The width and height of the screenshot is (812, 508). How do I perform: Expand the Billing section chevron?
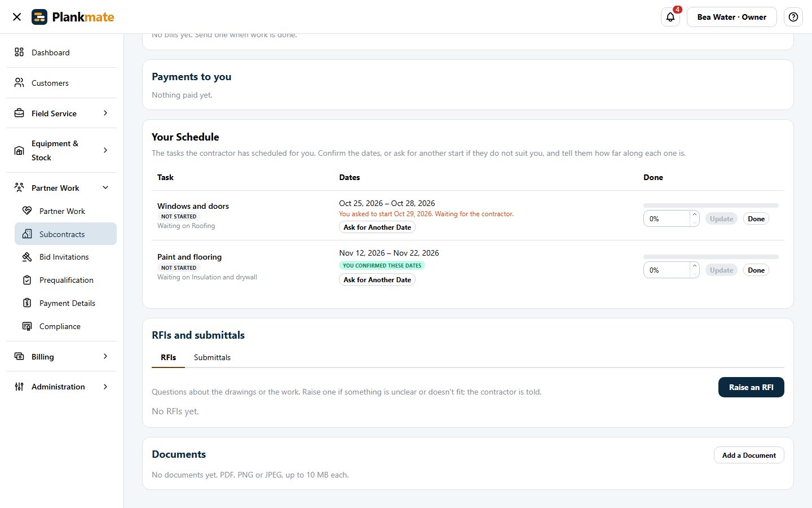pyautogui.click(x=105, y=356)
